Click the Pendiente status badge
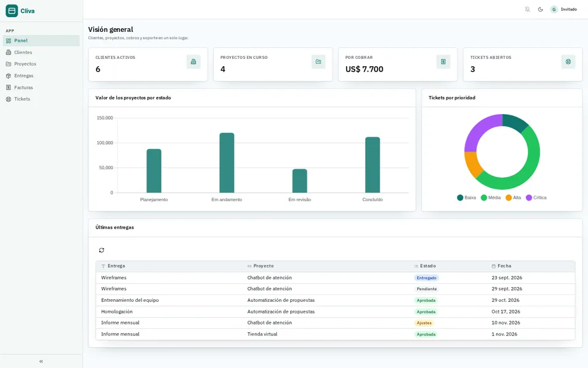 (427, 289)
